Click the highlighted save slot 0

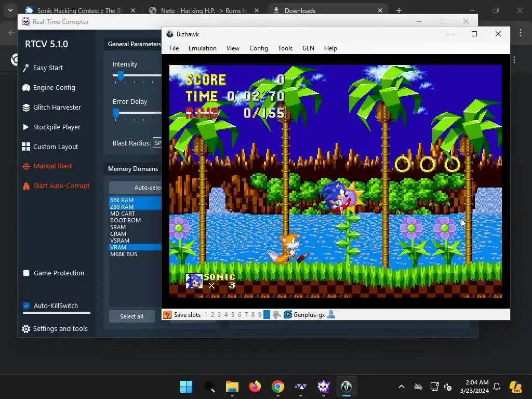click(x=267, y=315)
